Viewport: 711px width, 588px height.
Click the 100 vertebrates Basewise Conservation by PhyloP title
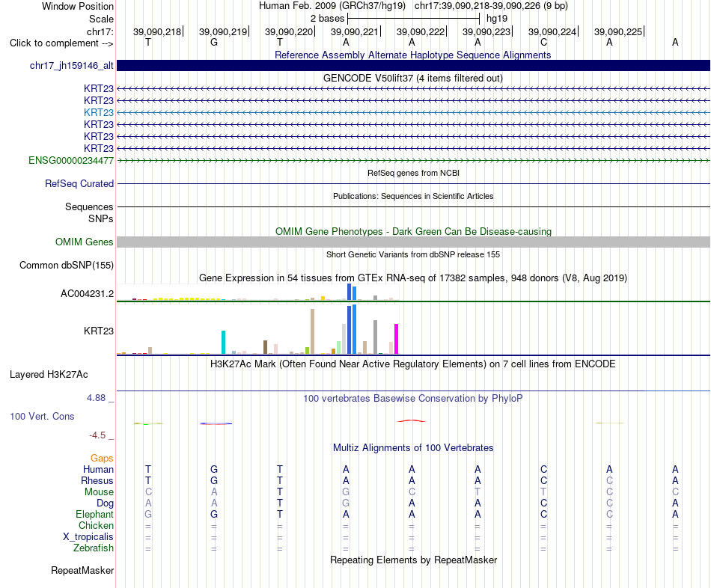(412, 399)
